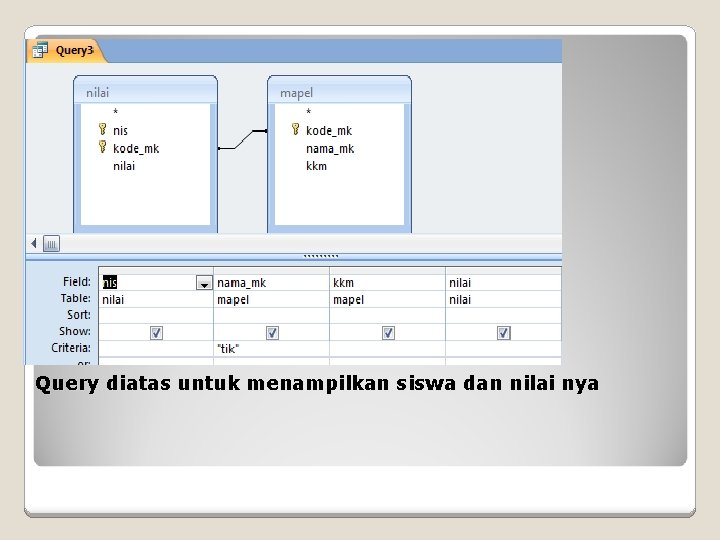
Task: Select the Query3 tab
Action: [65, 50]
